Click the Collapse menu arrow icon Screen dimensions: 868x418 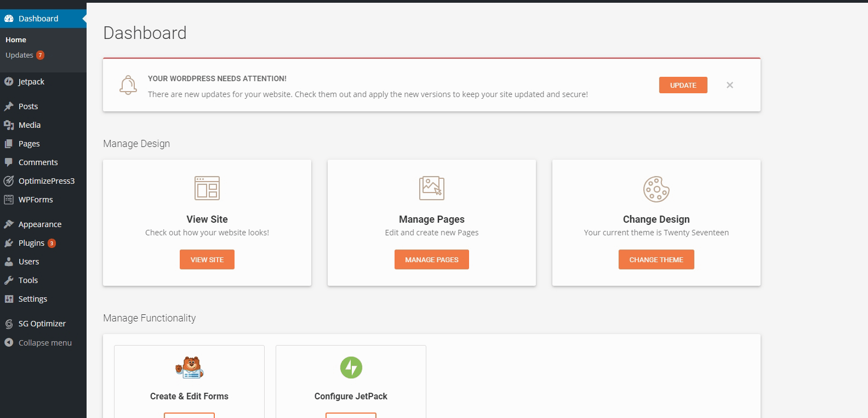pos(9,342)
